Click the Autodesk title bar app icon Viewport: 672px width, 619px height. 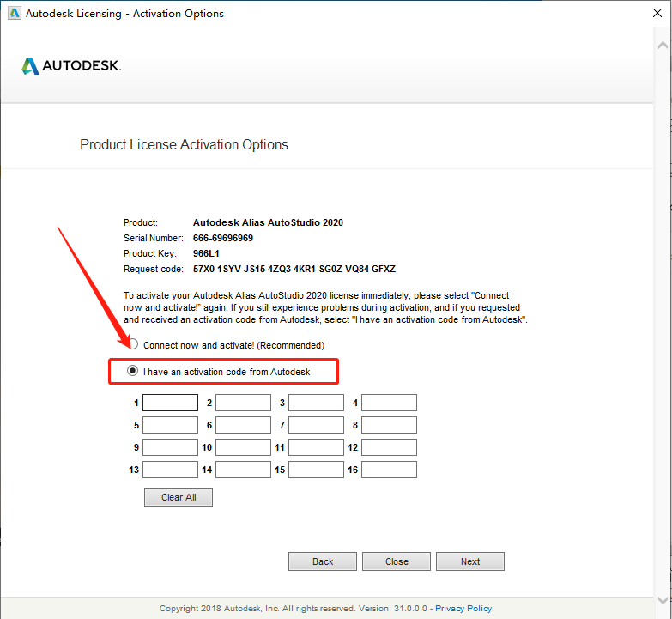[14, 13]
